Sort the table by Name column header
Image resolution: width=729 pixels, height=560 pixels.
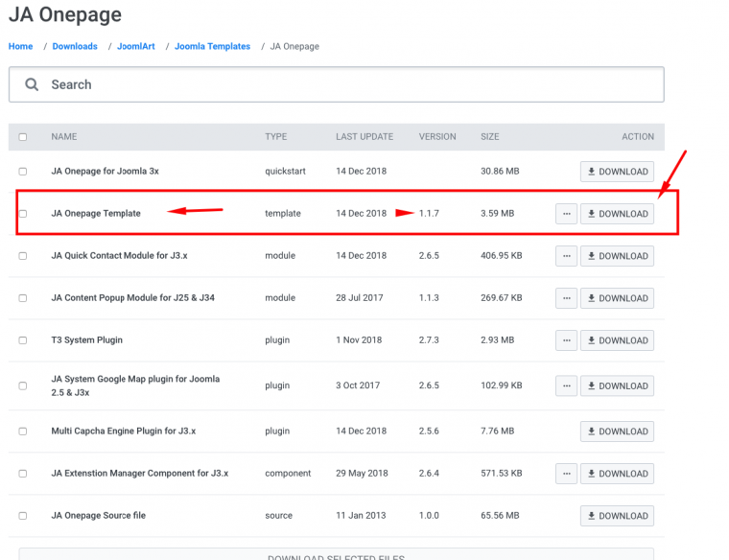pyautogui.click(x=63, y=137)
